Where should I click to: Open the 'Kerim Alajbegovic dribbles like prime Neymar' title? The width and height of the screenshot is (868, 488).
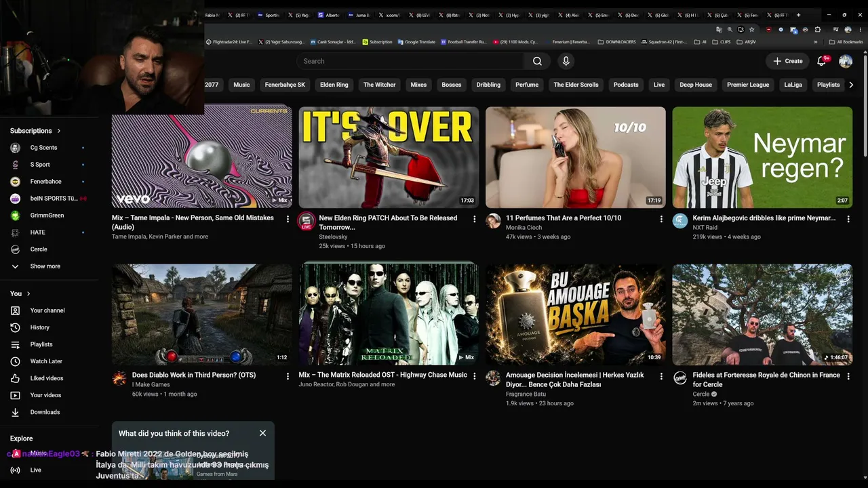click(764, 218)
